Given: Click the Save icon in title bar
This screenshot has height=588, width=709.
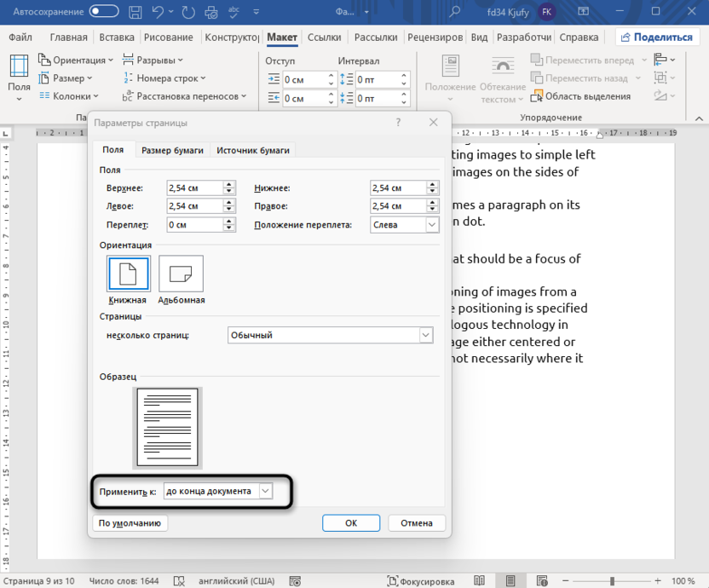Looking at the screenshot, I should point(135,12).
